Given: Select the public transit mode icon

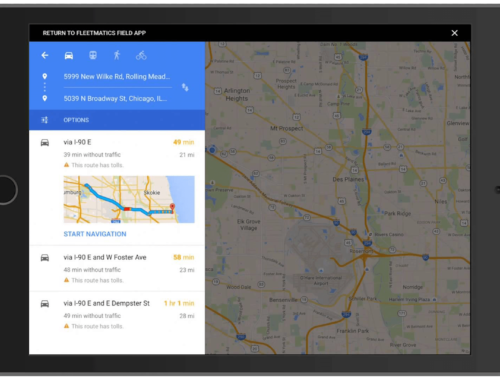Looking at the screenshot, I should tap(93, 55).
